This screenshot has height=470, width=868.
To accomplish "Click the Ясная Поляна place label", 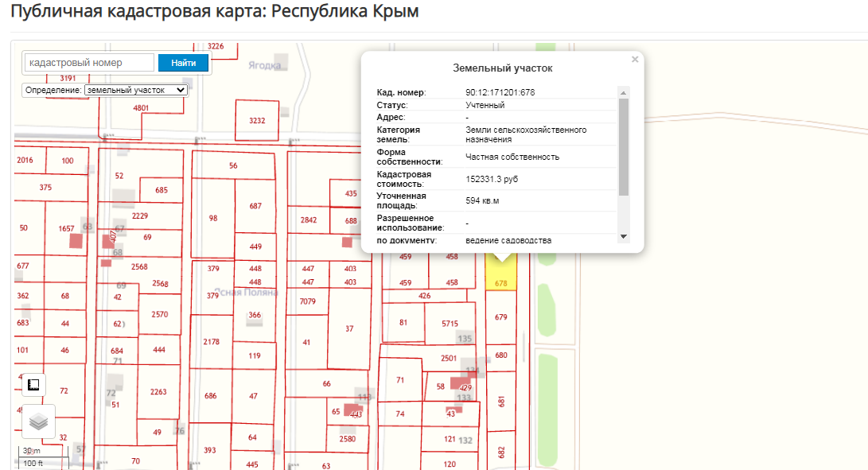I will click(x=246, y=293).
